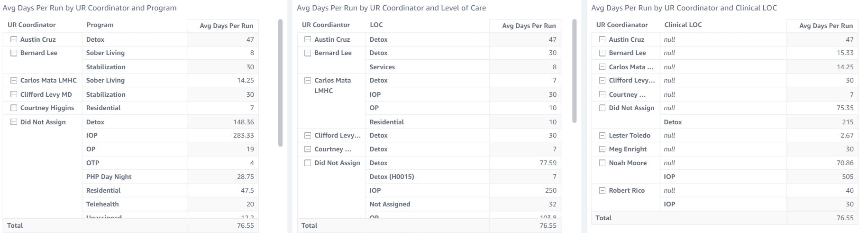Select the PHP Day Night program row
Image resolution: width=868 pixels, height=233 pixels.
pyautogui.click(x=109, y=177)
